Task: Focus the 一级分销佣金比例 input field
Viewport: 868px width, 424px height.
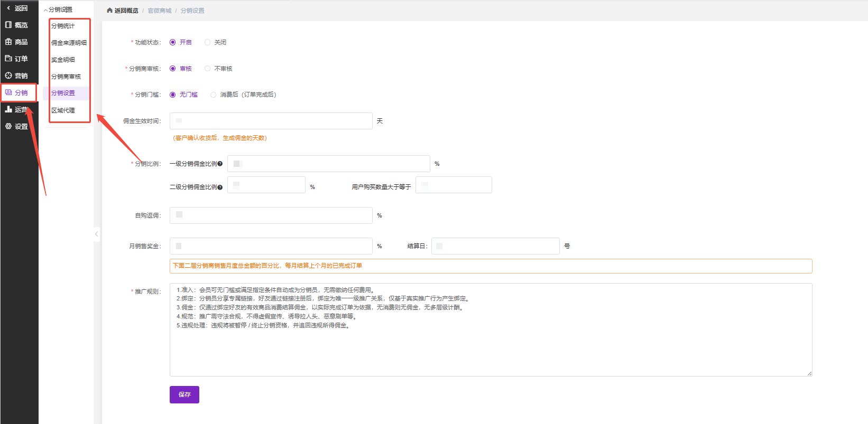Action: 329,164
